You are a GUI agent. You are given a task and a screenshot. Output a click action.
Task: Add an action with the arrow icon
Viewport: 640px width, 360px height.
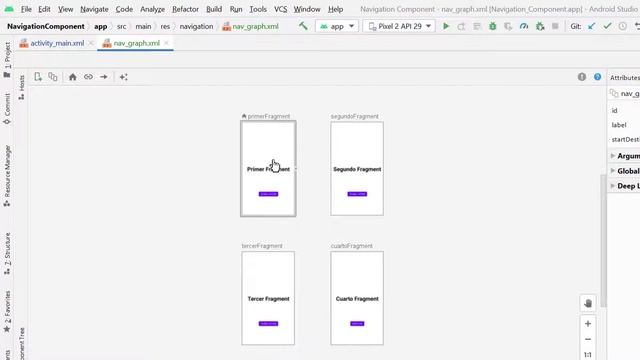104,77
